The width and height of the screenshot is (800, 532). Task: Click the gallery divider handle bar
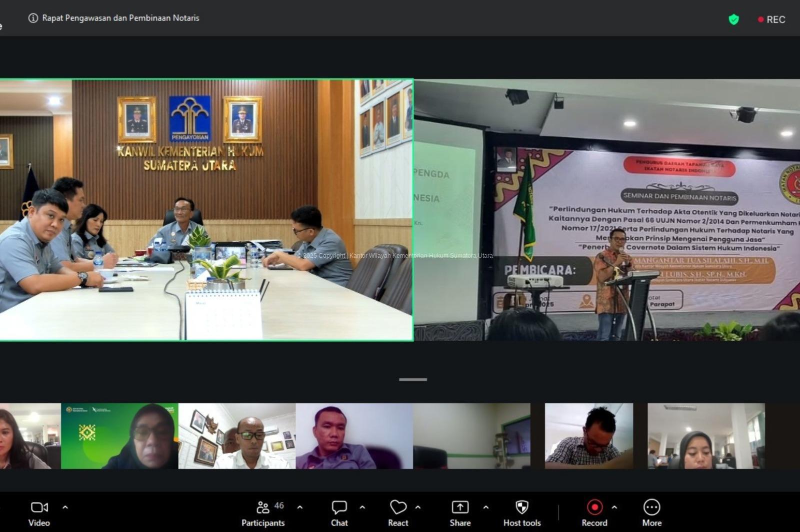tap(413, 380)
